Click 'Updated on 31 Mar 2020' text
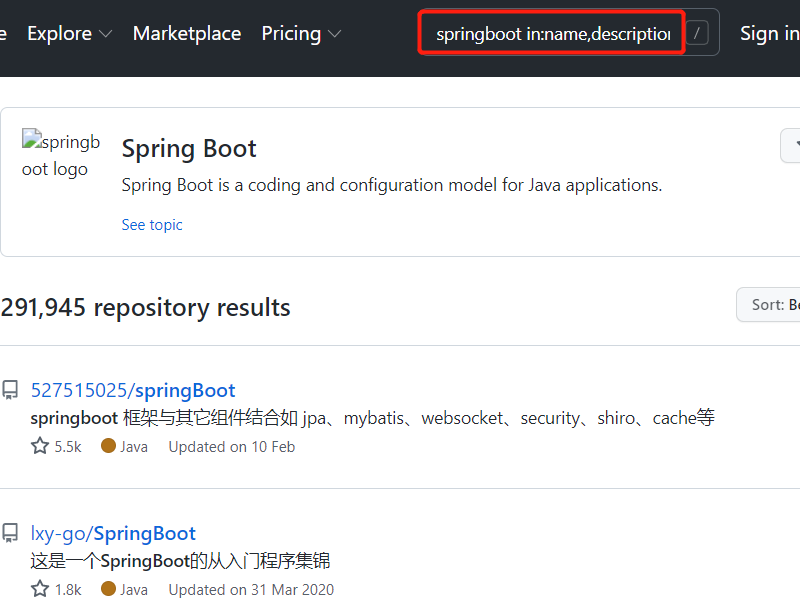Image resolution: width=800 pixels, height=612 pixels. 251,590
